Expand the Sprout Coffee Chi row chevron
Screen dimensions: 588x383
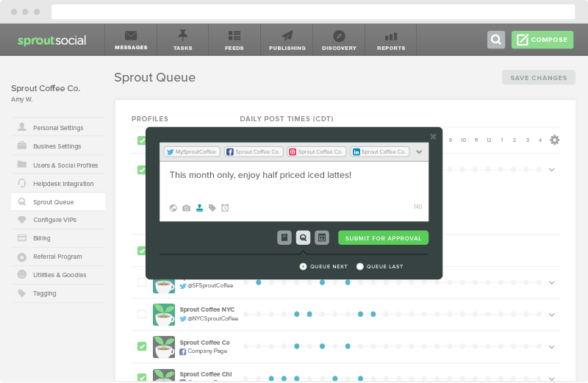point(552,379)
